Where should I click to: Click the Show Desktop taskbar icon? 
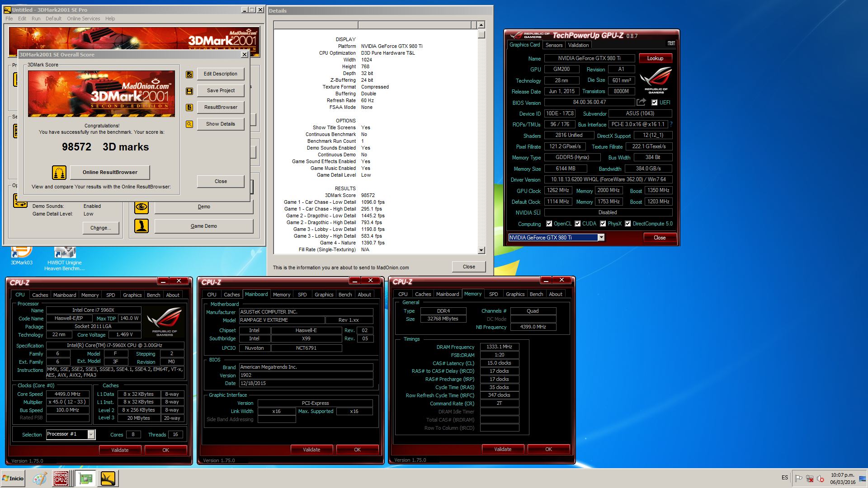[863, 479]
